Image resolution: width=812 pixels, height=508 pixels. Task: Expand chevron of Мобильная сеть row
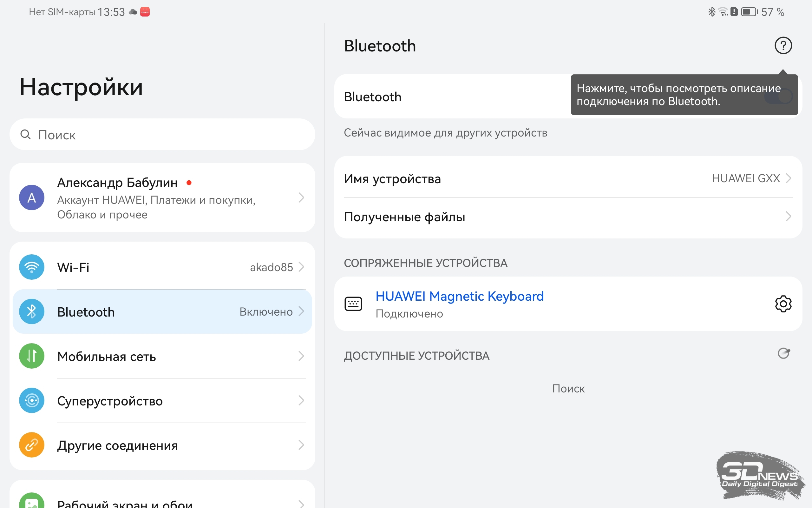point(301,356)
